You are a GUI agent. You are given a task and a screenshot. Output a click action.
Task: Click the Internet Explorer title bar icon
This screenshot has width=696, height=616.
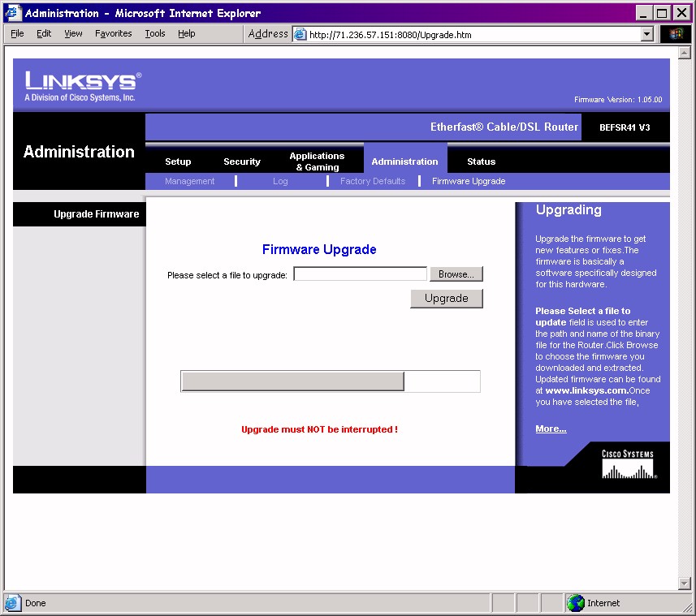point(13,12)
